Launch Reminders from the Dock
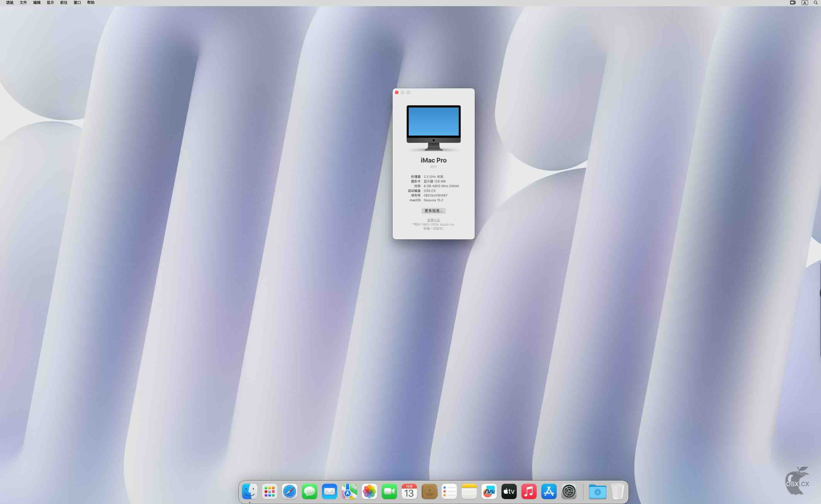The width and height of the screenshot is (821, 504). (x=449, y=491)
